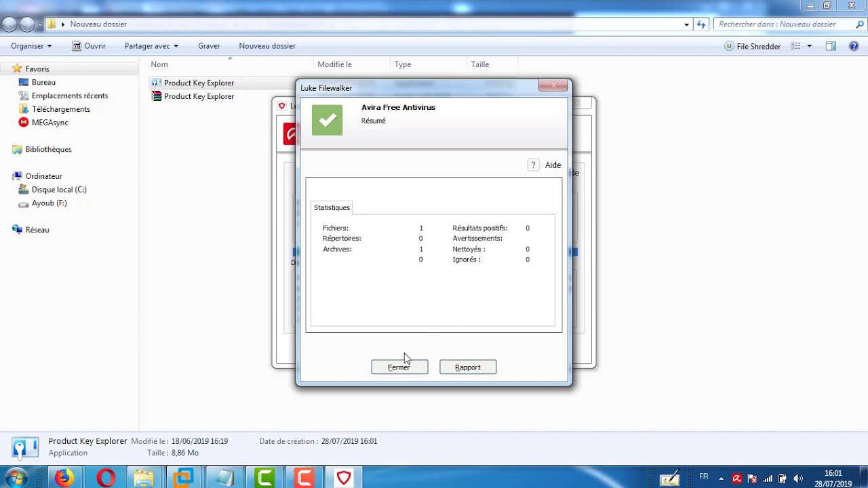Select the Product Key Explorer application file

coord(199,83)
